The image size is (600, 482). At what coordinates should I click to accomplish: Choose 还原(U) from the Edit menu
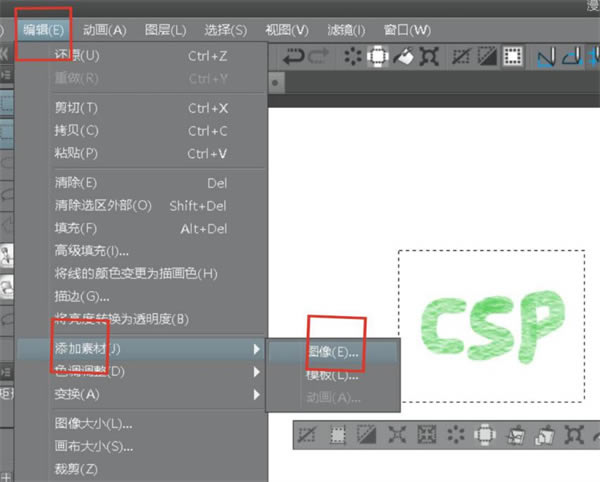[141, 56]
